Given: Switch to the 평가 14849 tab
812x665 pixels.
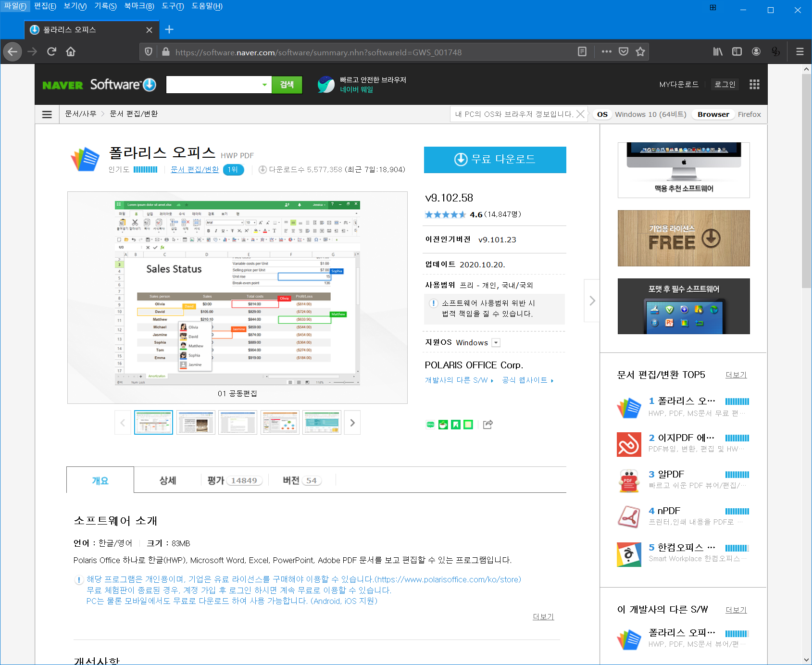Looking at the screenshot, I should tap(235, 480).
